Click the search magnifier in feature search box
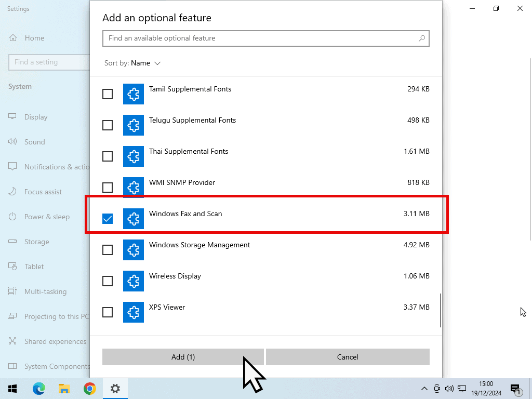 [422, 38]
